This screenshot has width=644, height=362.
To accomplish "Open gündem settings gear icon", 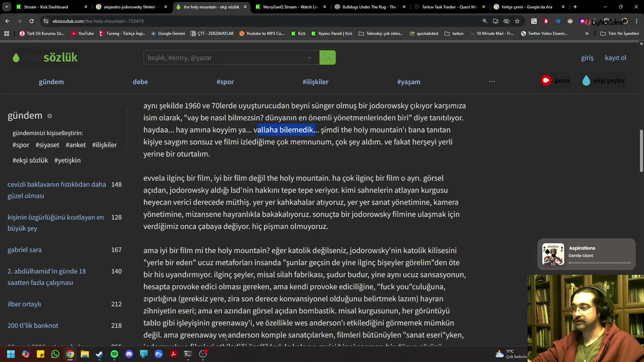I will 49,116.
